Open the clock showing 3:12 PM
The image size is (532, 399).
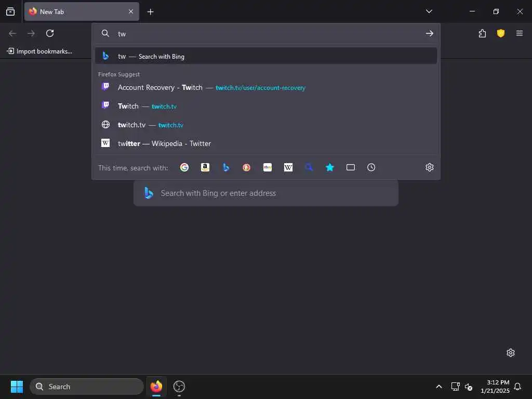[x=495, y=387]
